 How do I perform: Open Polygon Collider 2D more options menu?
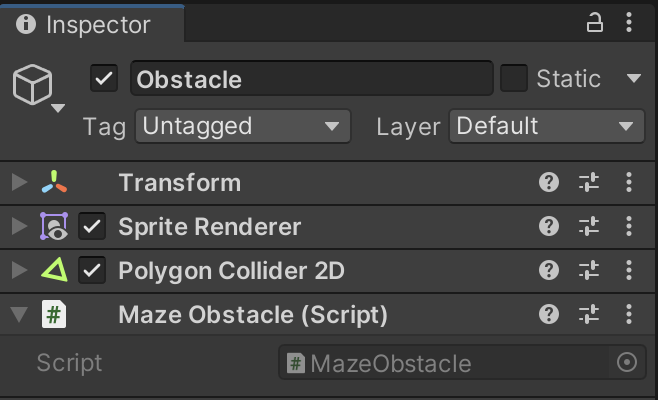[x=628, y=270]
